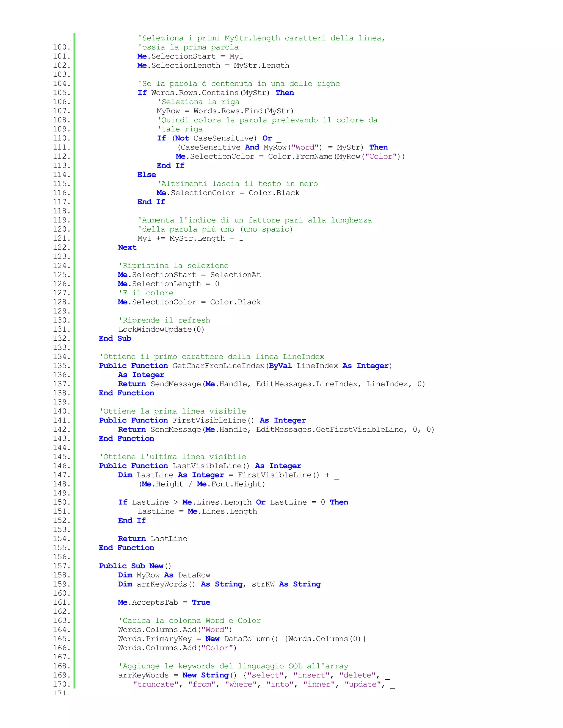Click the LastVisibleLine function declaration name
563x728 pixels.
(x=207, y=466)
